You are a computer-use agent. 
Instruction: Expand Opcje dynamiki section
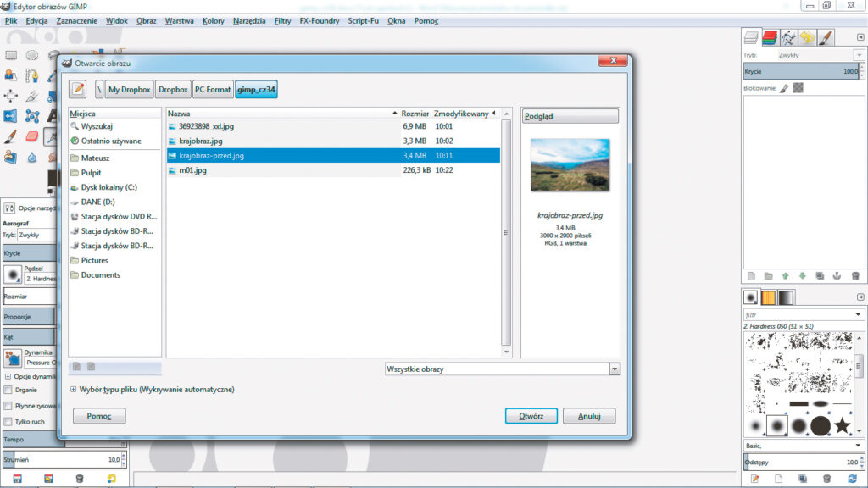(x=8, y=376)
